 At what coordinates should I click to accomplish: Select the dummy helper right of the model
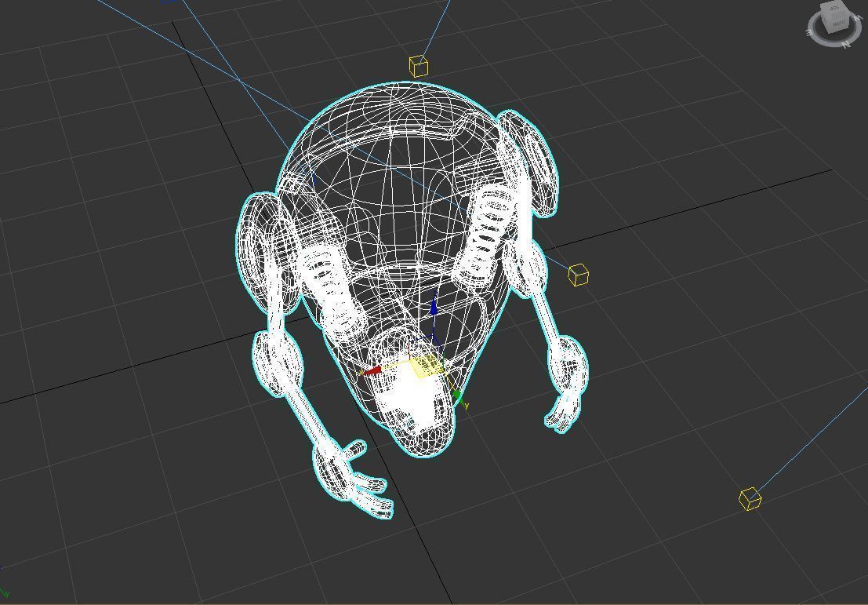tap(579, 276)
